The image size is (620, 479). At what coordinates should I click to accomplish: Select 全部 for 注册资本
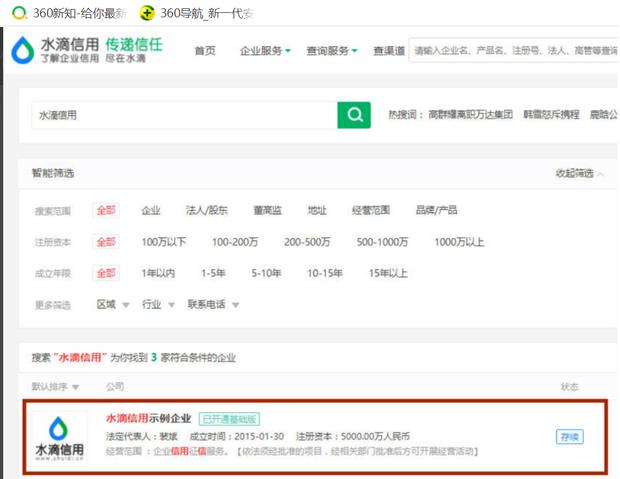point(106,242)
